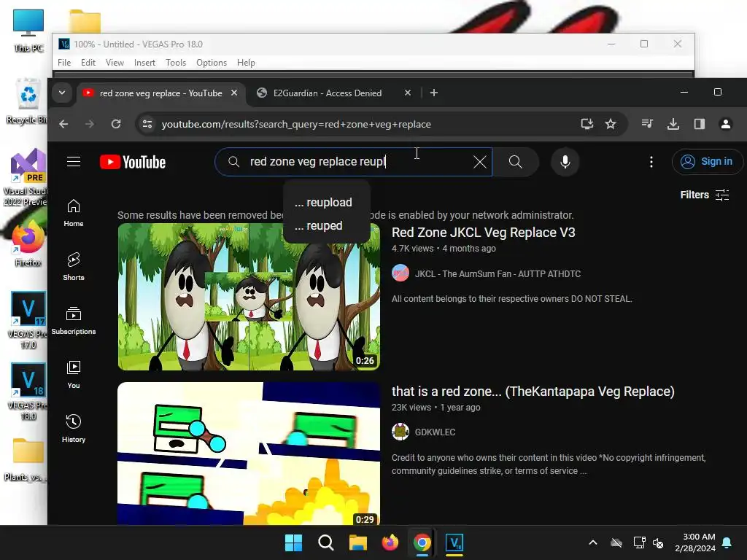The width and height of the screenshot is (747, 560).
Task: Open a new Chrome tab
Action: click(x=433, y=93)
